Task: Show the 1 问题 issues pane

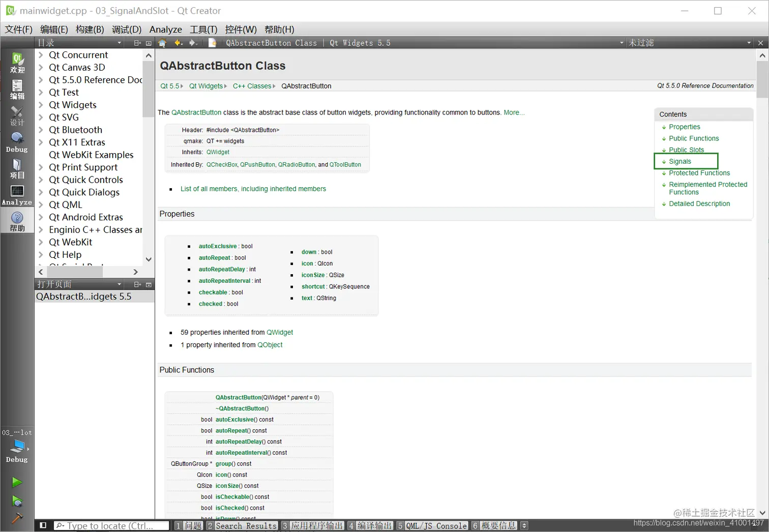Action: click(189, 526)
